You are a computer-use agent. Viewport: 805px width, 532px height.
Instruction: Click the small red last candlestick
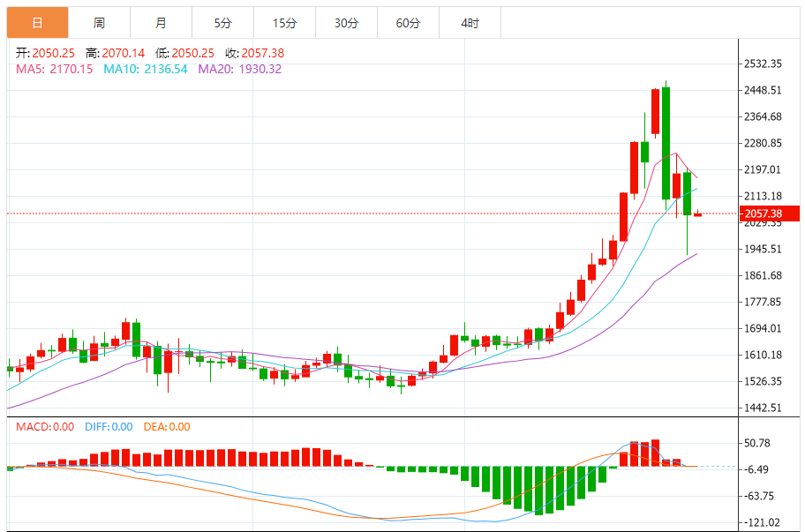pos(697,214)
